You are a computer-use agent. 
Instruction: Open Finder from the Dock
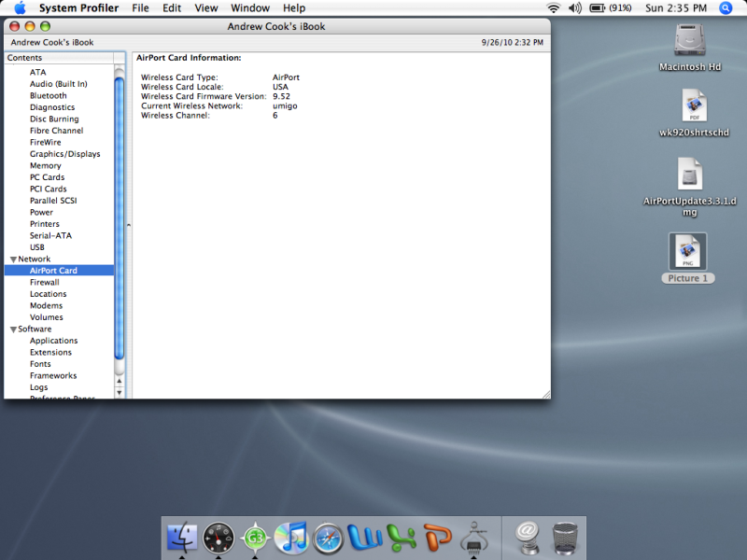tap(182, 539)
